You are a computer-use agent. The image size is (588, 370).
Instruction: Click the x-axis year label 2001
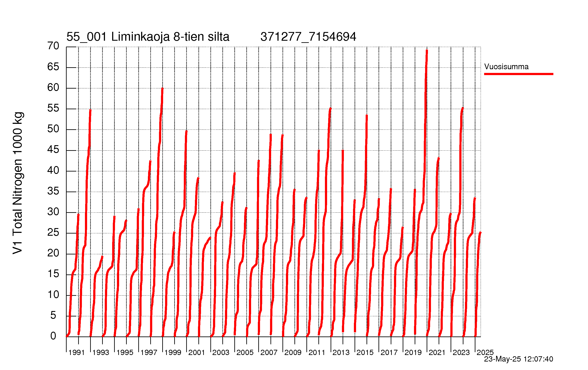pyautogui.click(x=197, y=352)
